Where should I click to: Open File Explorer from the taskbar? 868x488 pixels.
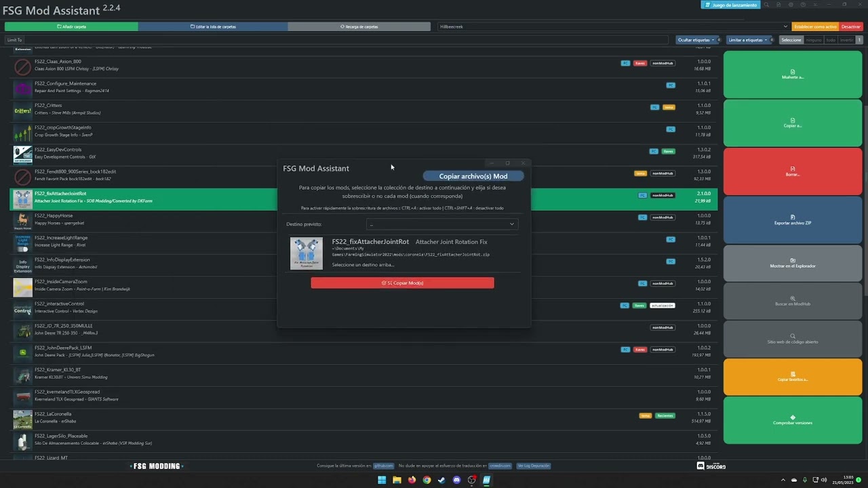click(x=397, y=480)
